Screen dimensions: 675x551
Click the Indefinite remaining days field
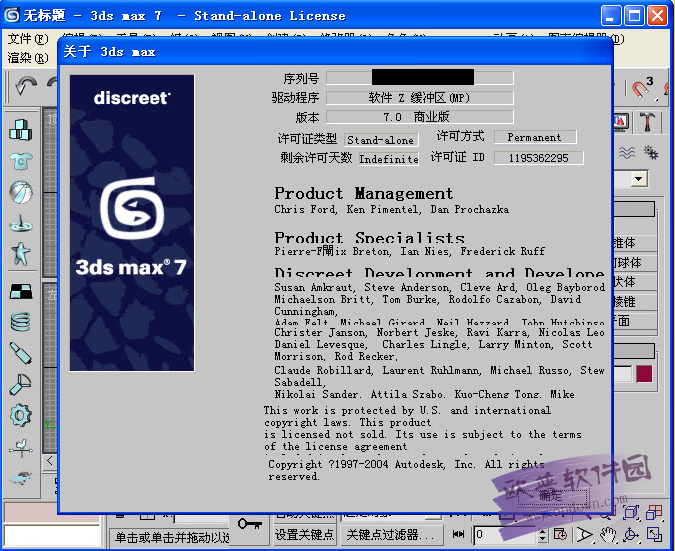point(389,159)
